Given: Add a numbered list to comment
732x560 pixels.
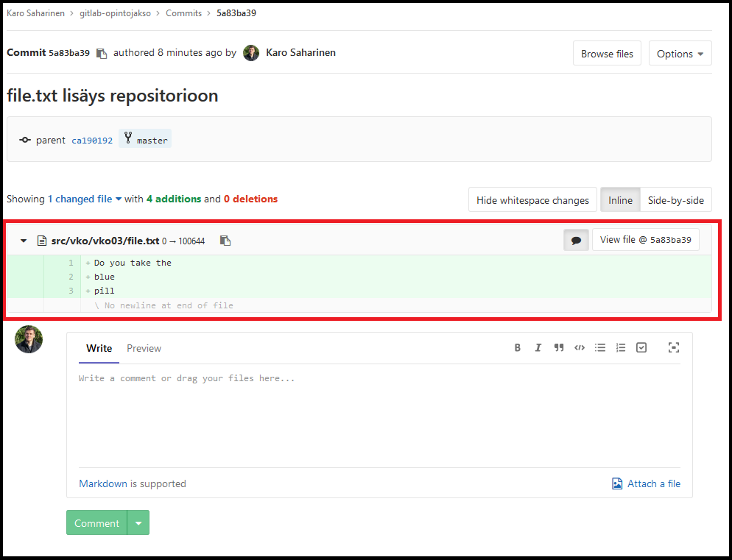Looking at the screenshot, I should 621,348.
